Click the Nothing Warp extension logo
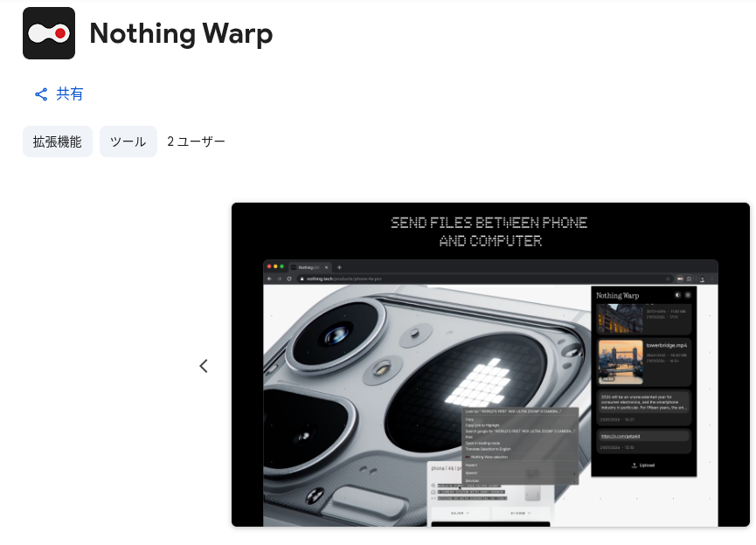Screen dimensions: 756x545 49,33
